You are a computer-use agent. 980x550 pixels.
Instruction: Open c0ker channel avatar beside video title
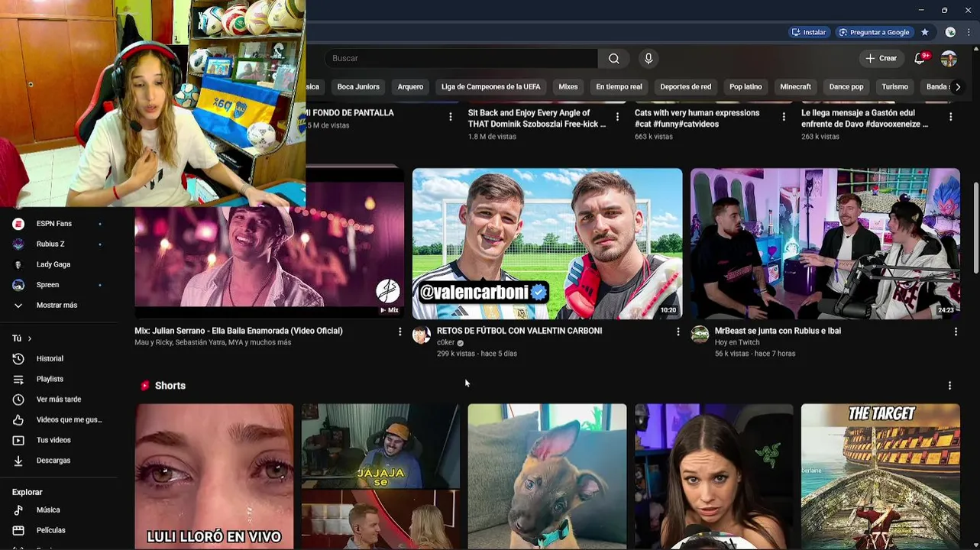click(x=422, y=335)
